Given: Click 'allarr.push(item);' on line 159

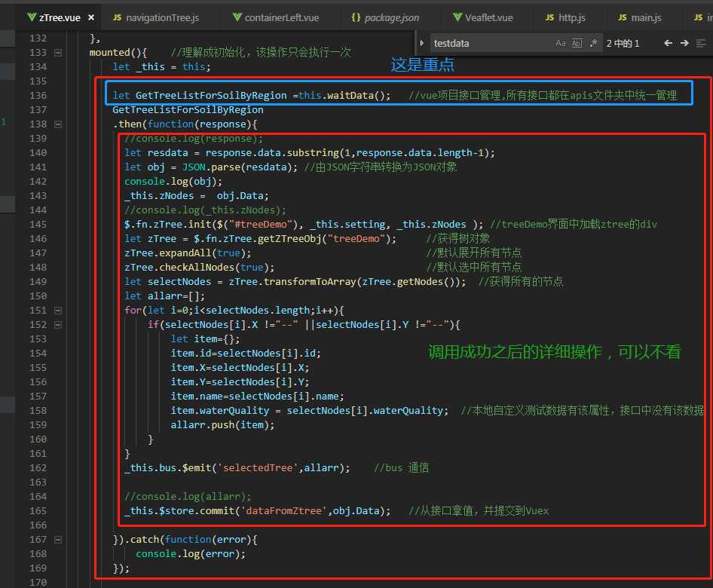Looking at the screenshot, I should coord(222,425).
